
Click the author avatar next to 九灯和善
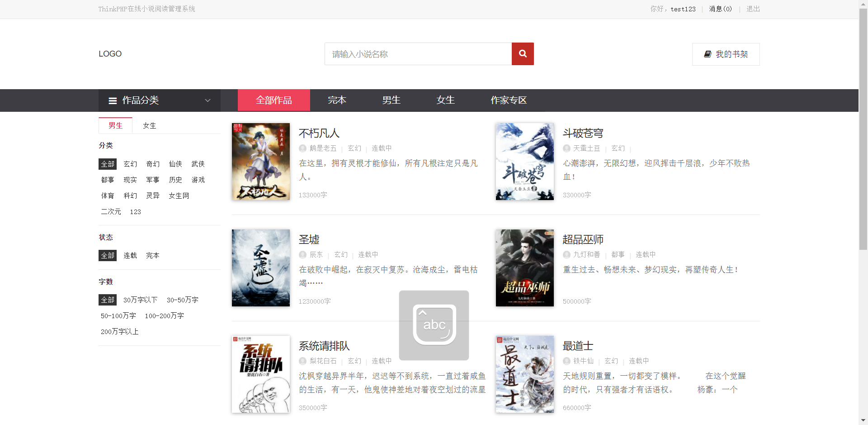pyautogui.click(x=566, y=255)
